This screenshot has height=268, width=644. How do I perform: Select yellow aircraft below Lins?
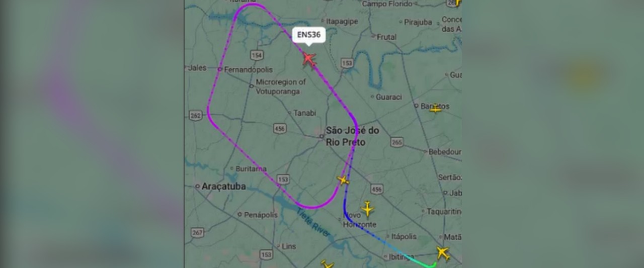click(x=327, y=264)
